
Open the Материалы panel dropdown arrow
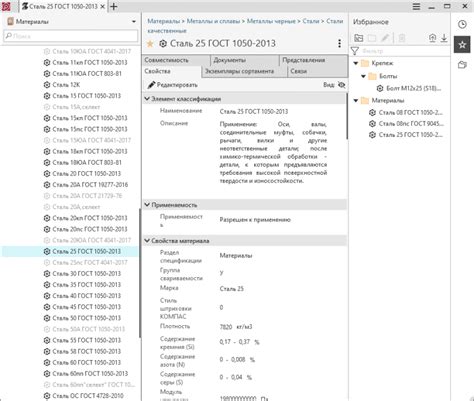(x=134, y=22)
